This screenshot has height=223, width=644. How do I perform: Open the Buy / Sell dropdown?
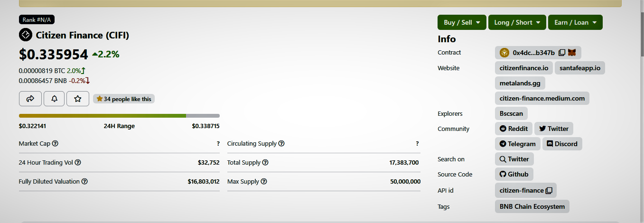462,22
